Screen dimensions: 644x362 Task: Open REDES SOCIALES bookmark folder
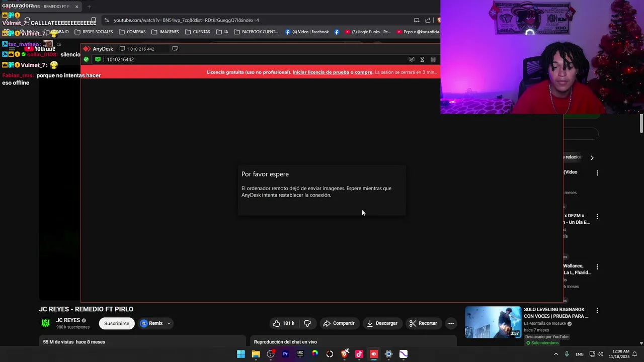point(94,32)
